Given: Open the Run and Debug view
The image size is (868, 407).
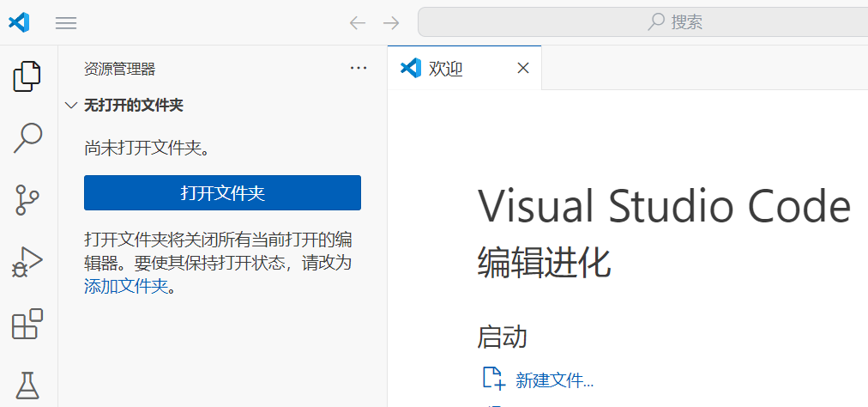Looking at the screenshot, I should click(x=27, y=261).
